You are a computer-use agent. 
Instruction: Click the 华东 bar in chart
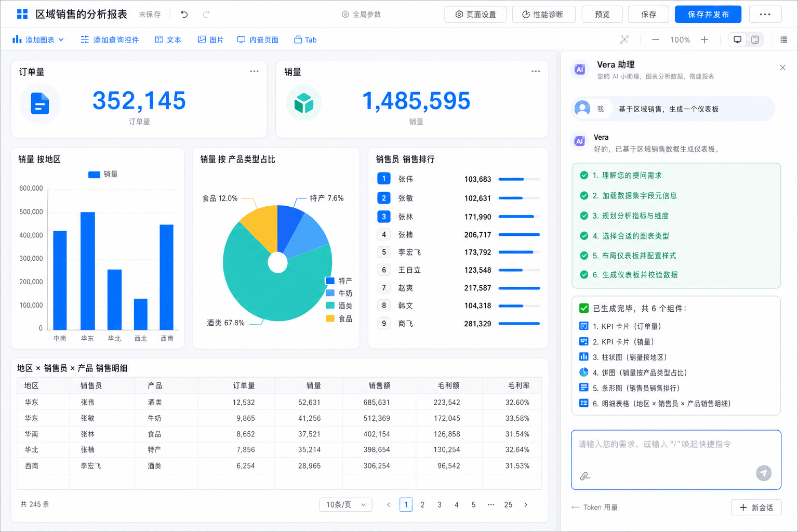point(87,271)
